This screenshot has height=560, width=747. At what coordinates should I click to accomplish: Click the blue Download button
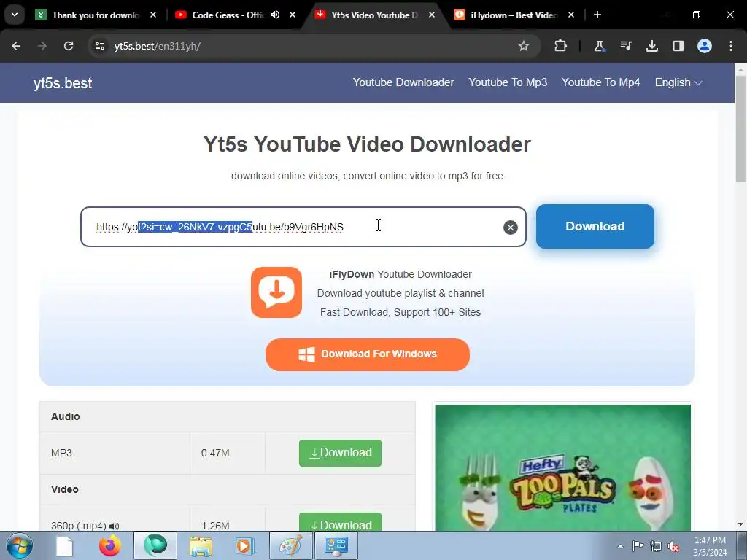pyautogui.click(x=595, y=226)
